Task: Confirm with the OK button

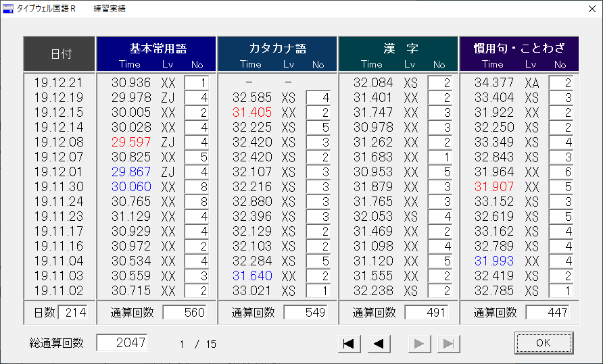Action: coord(544,343)
